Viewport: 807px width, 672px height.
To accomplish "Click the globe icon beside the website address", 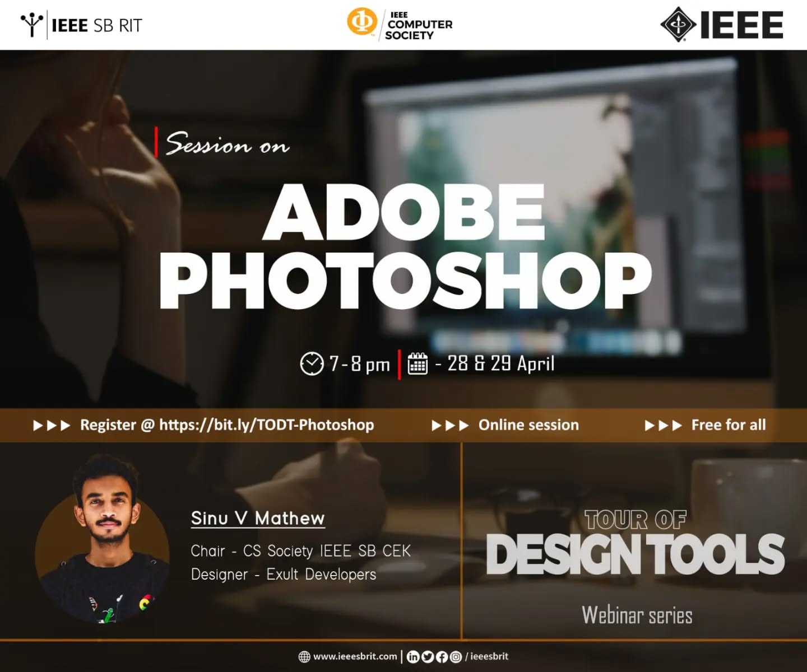I will (304, 656).
